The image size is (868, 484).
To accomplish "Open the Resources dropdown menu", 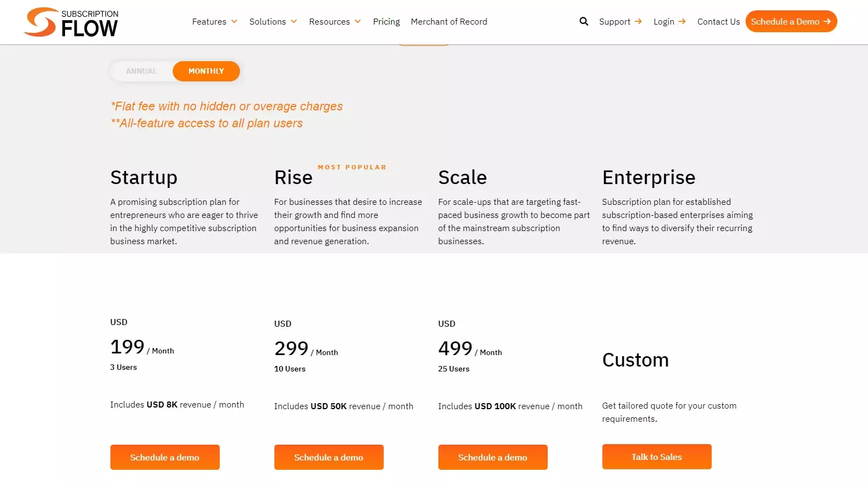I will click(x=335, y=21).
